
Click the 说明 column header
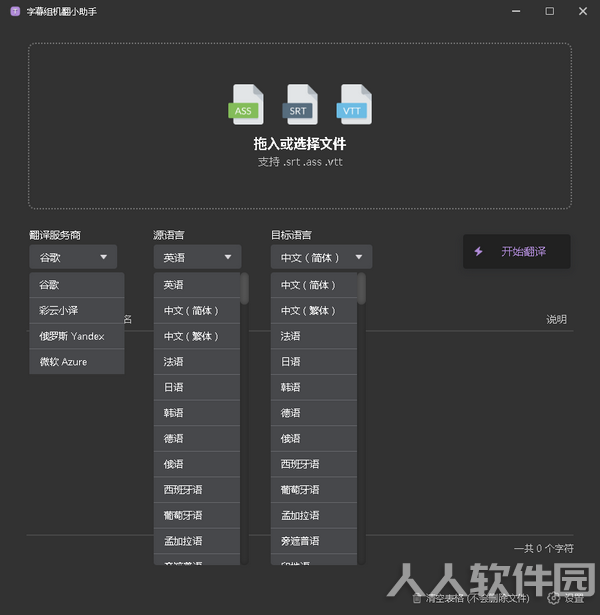coord(556,319)
